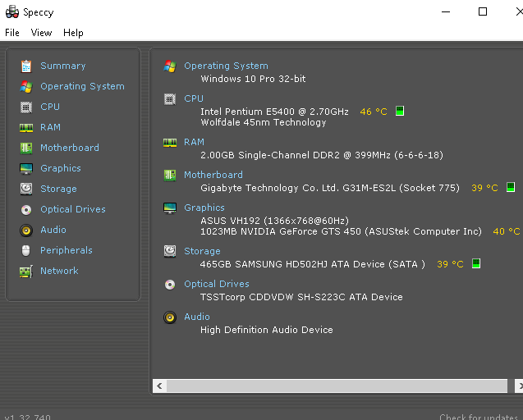This screenshot has width=523, height=420.
Task: Click the Storage drive icon in summary panel
Action: 170,251
